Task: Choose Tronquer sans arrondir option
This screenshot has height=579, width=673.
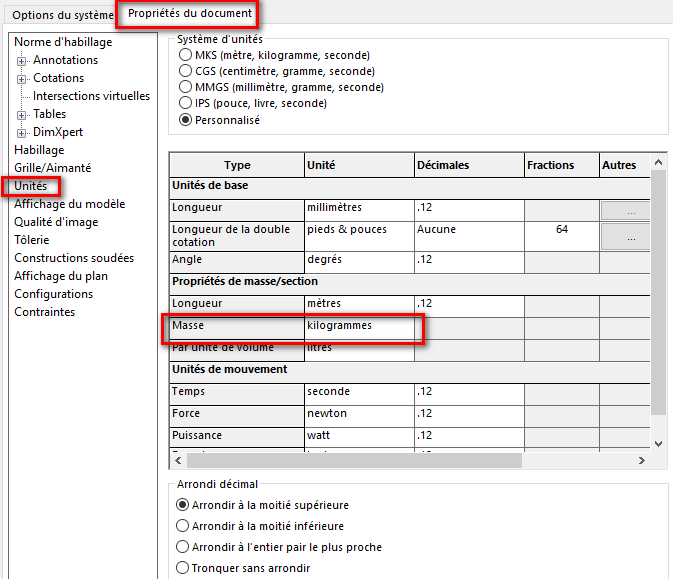Action: 182,568
